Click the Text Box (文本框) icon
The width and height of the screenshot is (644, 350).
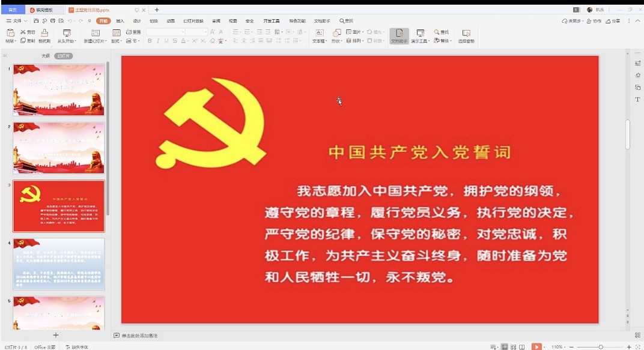pyautogui.click(x=319, y=33)
